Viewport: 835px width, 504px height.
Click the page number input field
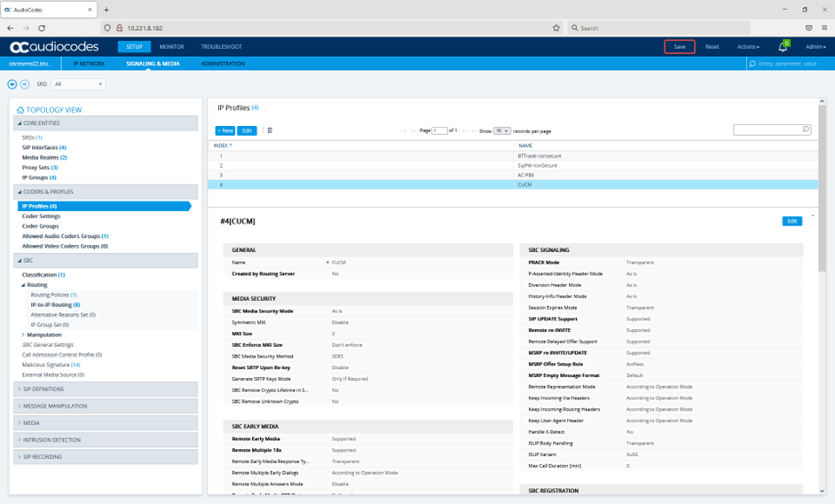(439, 131)
